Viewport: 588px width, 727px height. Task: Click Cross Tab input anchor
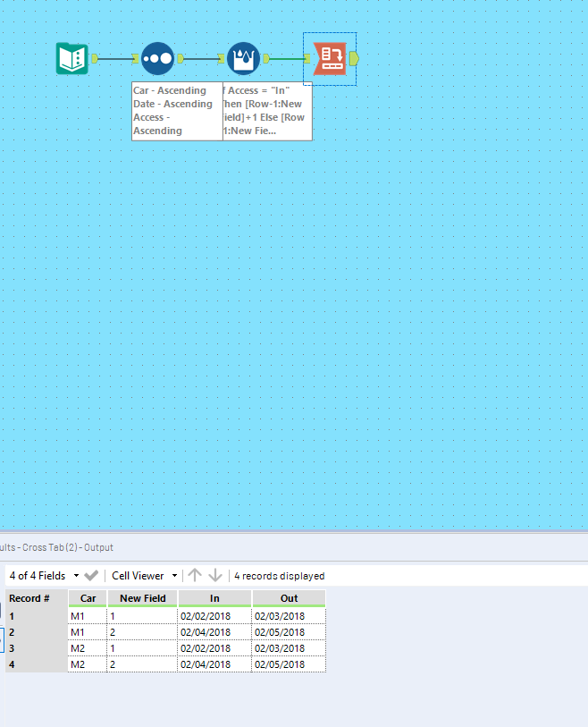pyautogui.click(x=307, y=58)
